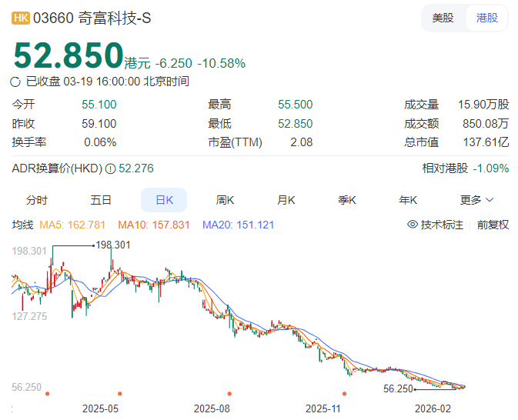Screen dimensions: 518x420
Task: Click the orange event dot near 2025-05
Action: [x=119, y=393]
